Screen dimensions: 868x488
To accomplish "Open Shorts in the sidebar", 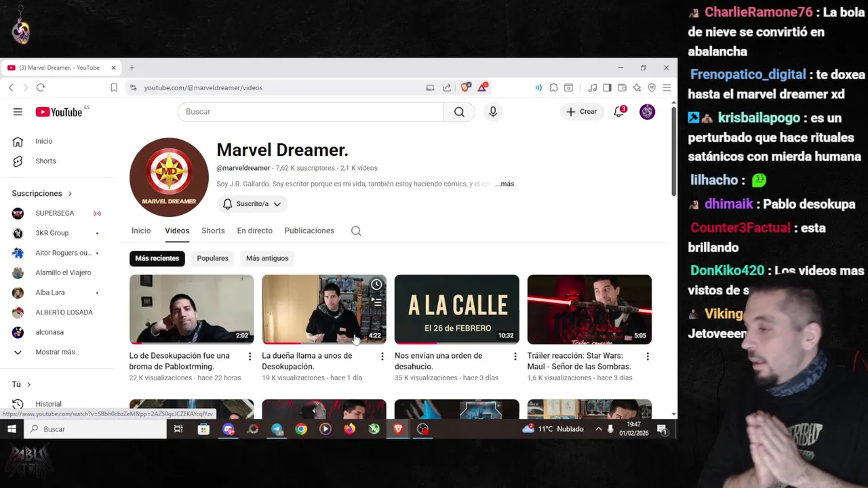I will (45, 161).
